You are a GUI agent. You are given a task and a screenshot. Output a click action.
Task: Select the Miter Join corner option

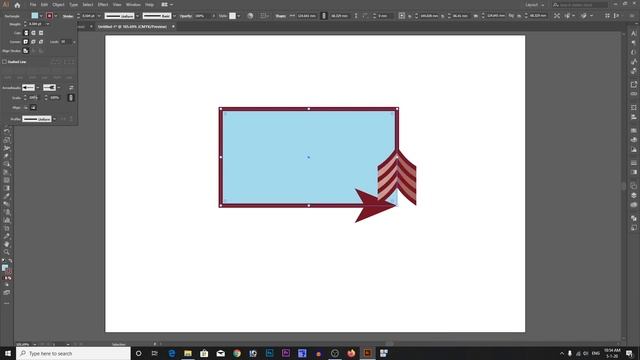(26, 42)
